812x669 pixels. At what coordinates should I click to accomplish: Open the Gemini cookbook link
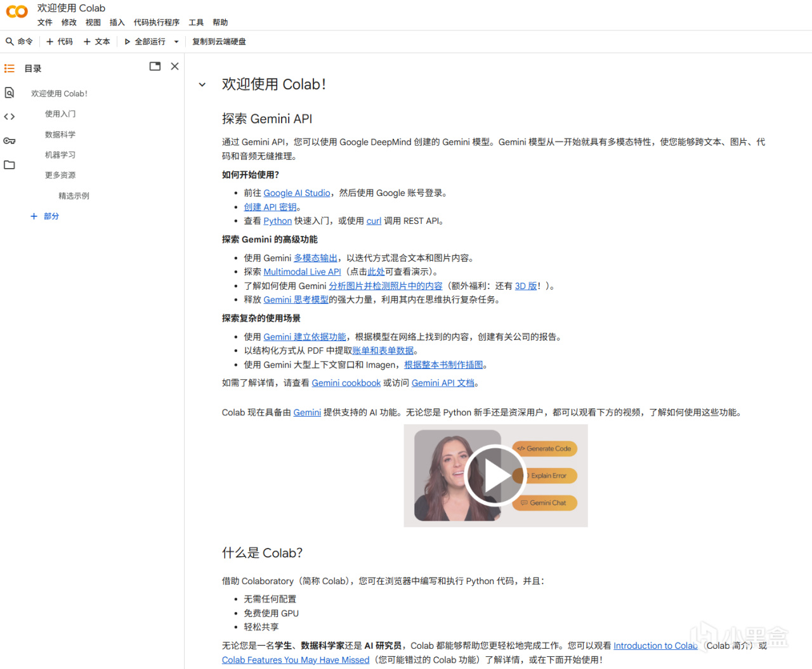click(x=346, y=383)
